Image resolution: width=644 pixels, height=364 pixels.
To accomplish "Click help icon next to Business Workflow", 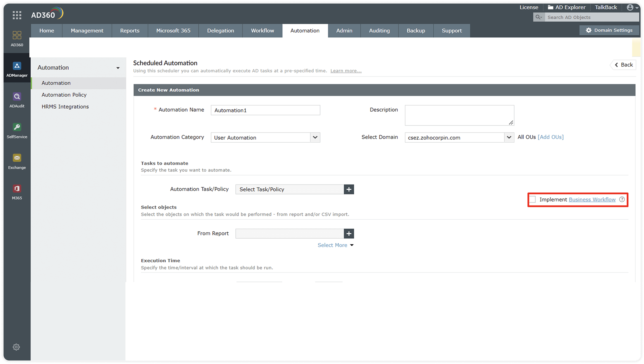I will (622, 199).
